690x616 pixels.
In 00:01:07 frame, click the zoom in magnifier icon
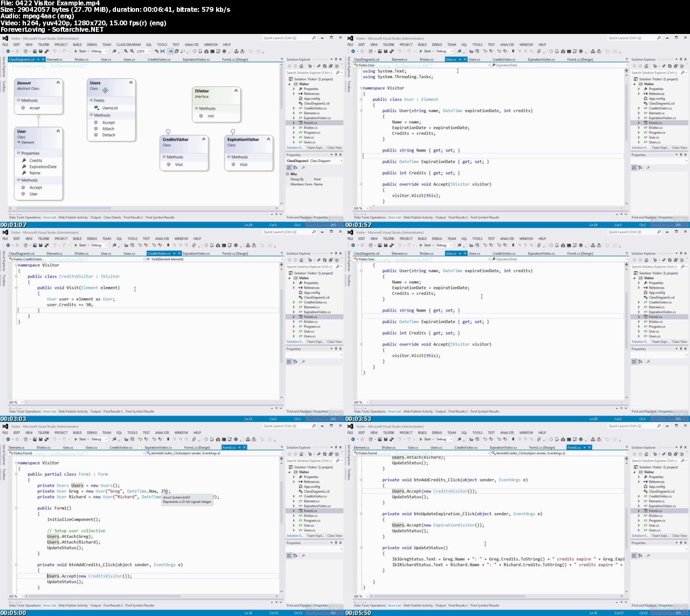[x=126, y=51]
